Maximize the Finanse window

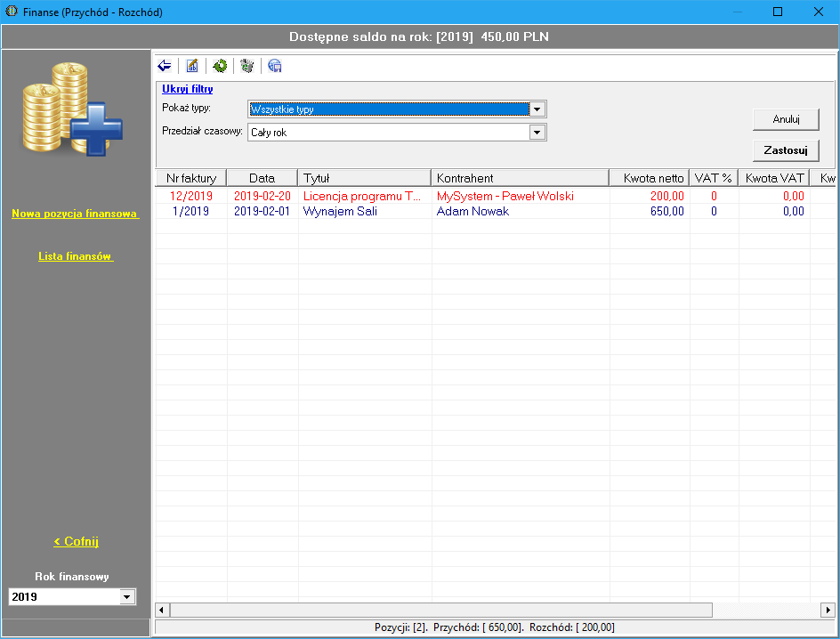pos(778,12)
